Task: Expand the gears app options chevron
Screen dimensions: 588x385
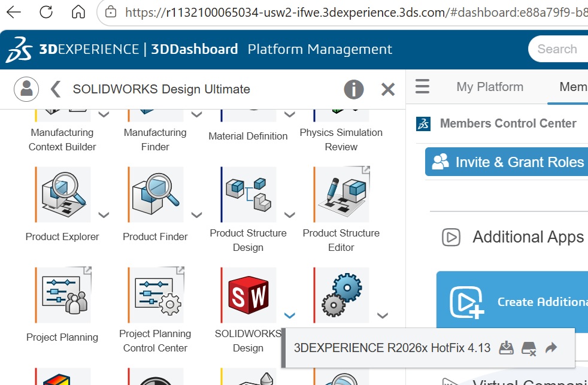Action: 382,316
